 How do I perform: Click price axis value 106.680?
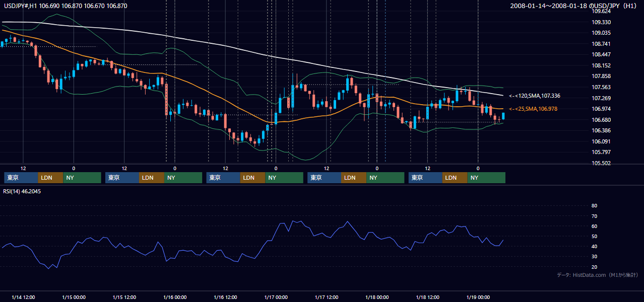click(601, 120)
